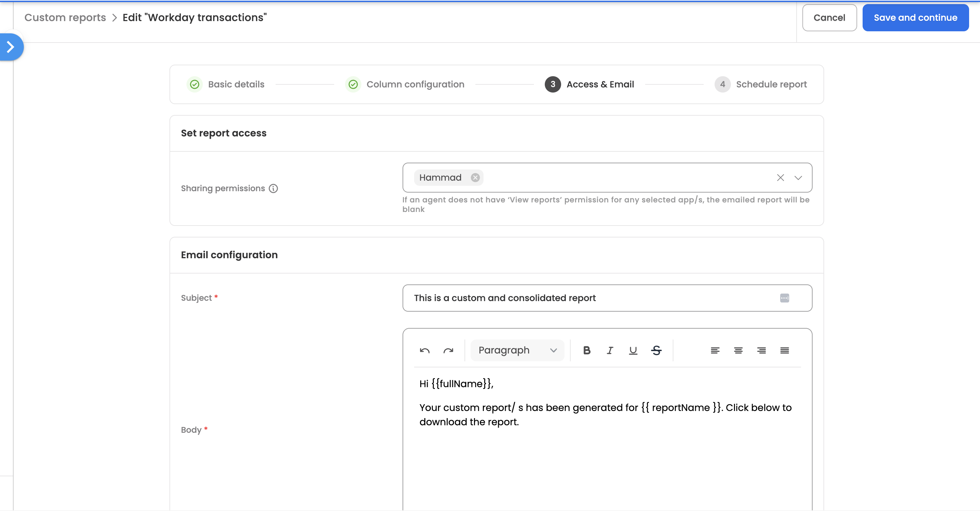Open placeholder picker icon in Subject field
The width and height of the screenshot is (980, 511).
(784, 298)
